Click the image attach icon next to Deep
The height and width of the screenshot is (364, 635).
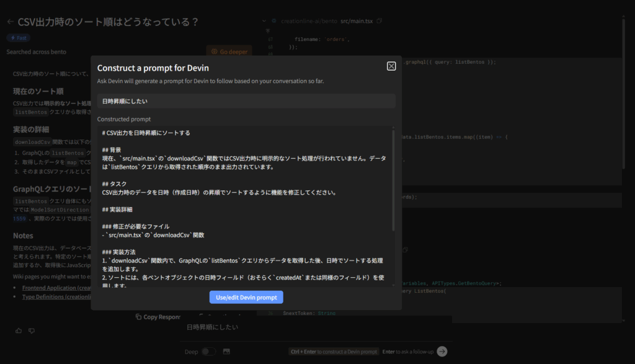[226, 352]
